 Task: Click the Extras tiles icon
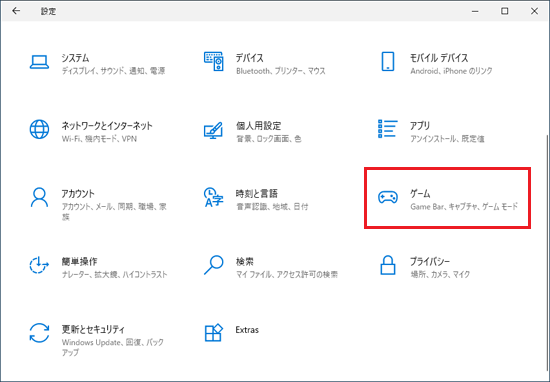tap(214, 333)
